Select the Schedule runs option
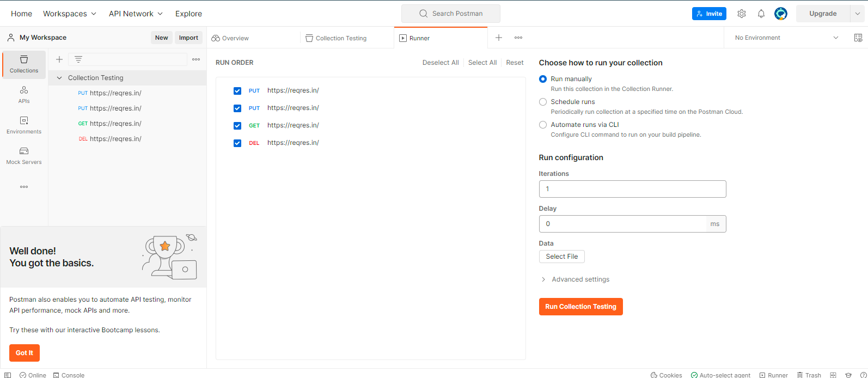This screenshot has width=868, height=378. coord(543,102)
